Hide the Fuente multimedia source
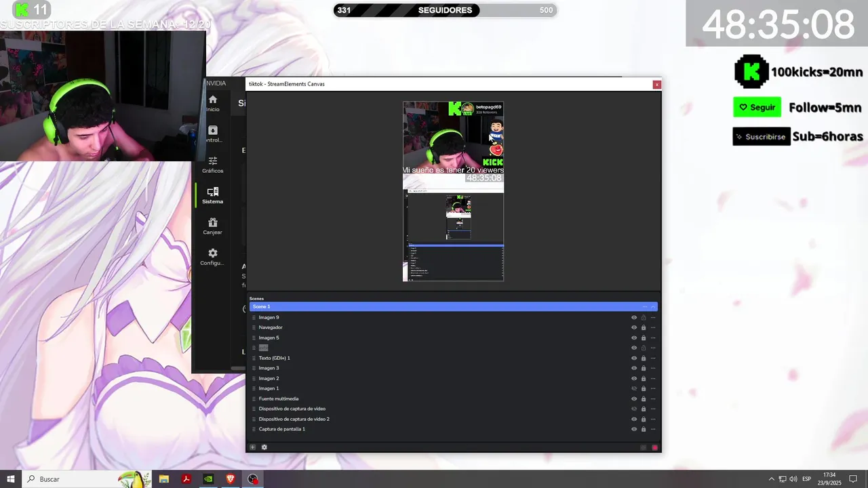This screenshot has height=488, width=868. tap(634, 399)
